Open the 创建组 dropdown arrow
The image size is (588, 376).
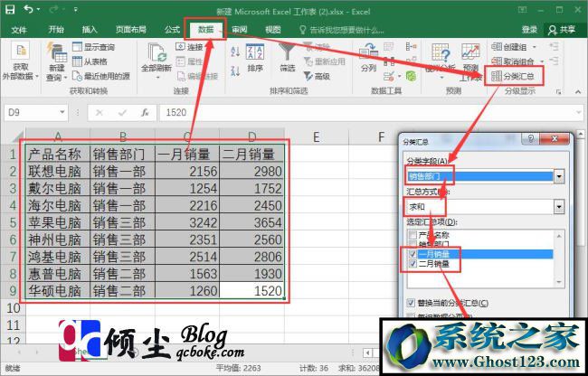point(535,47)
